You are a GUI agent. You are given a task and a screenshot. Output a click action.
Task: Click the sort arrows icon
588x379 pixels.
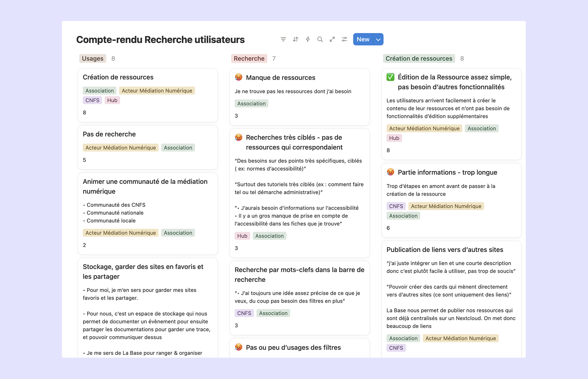coord(295,39)
